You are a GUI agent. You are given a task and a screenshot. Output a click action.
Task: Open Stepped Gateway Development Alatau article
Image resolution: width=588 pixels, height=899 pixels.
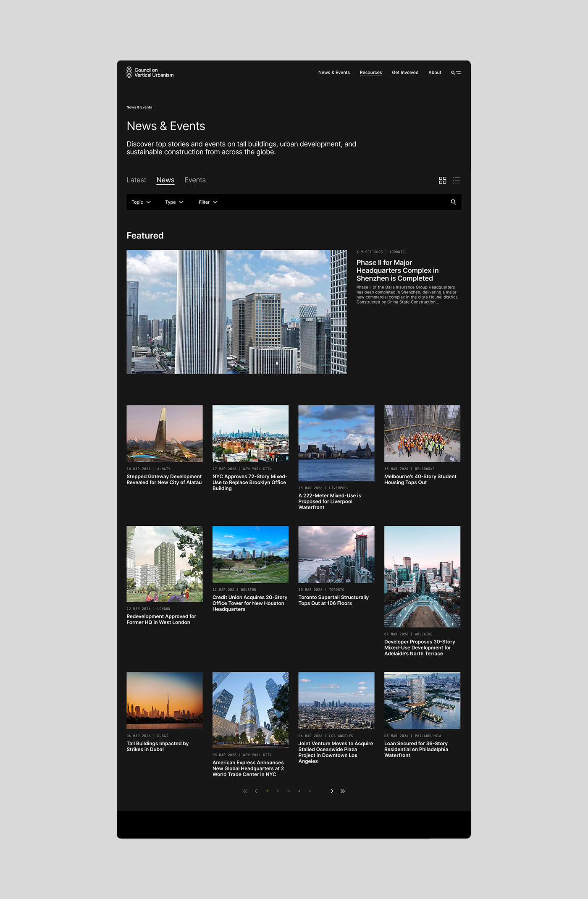point(164,480)
